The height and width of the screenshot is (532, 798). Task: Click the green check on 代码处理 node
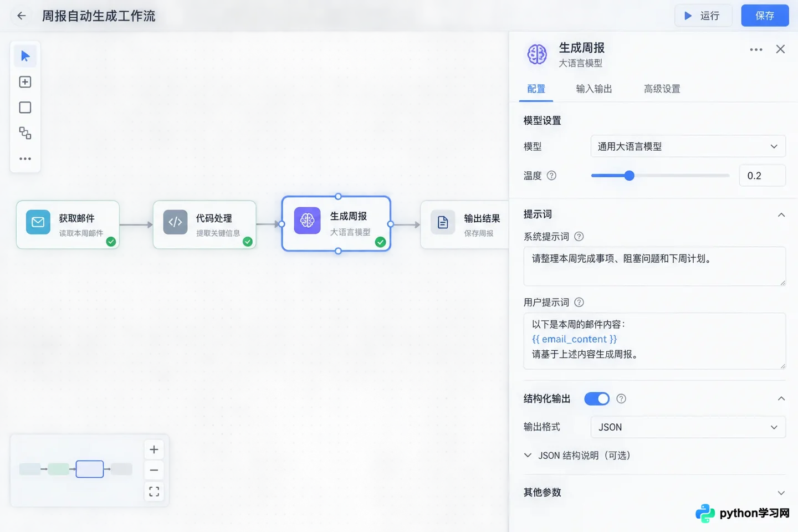(x=248, y=241)
